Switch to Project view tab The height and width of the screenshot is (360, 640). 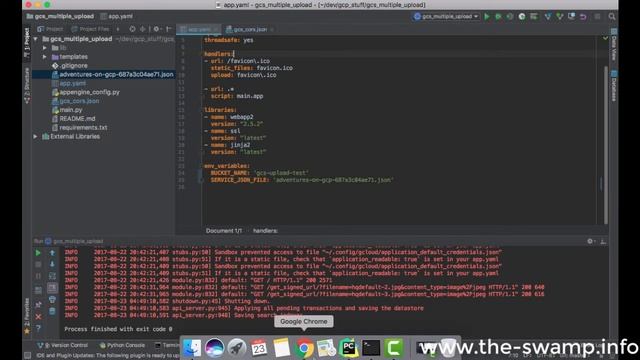(50, 29)
